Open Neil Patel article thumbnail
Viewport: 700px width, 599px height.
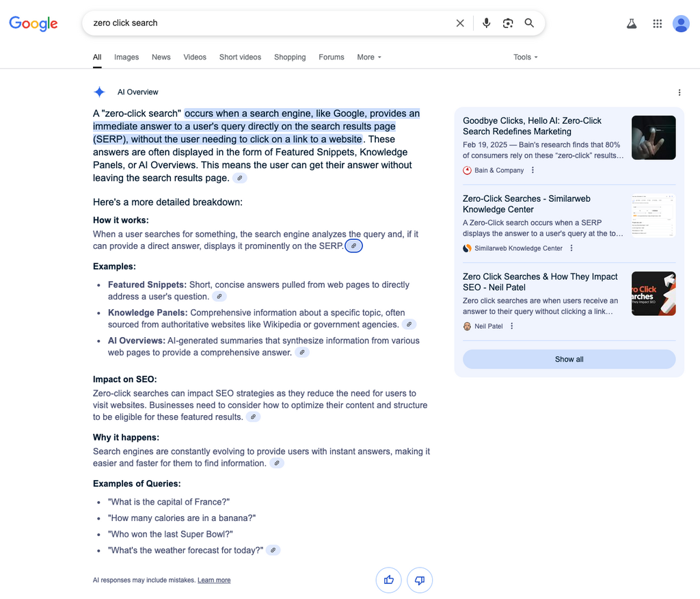click(x=654, y=293)
